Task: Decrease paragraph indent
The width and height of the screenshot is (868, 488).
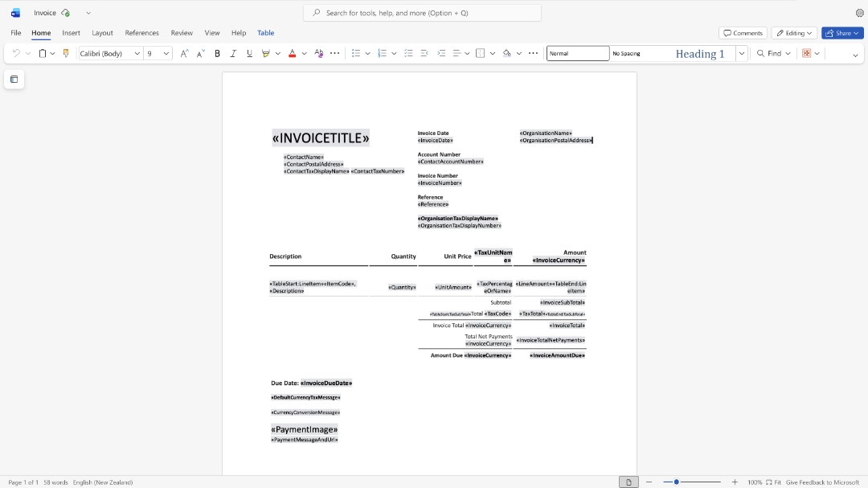Action: [x=424, y=53]
